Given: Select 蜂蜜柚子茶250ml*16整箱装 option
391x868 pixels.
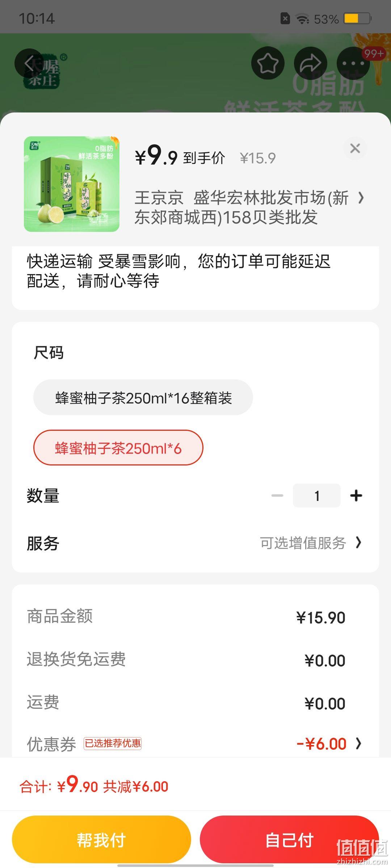Looking at the screenshot, I should point(143,397).
